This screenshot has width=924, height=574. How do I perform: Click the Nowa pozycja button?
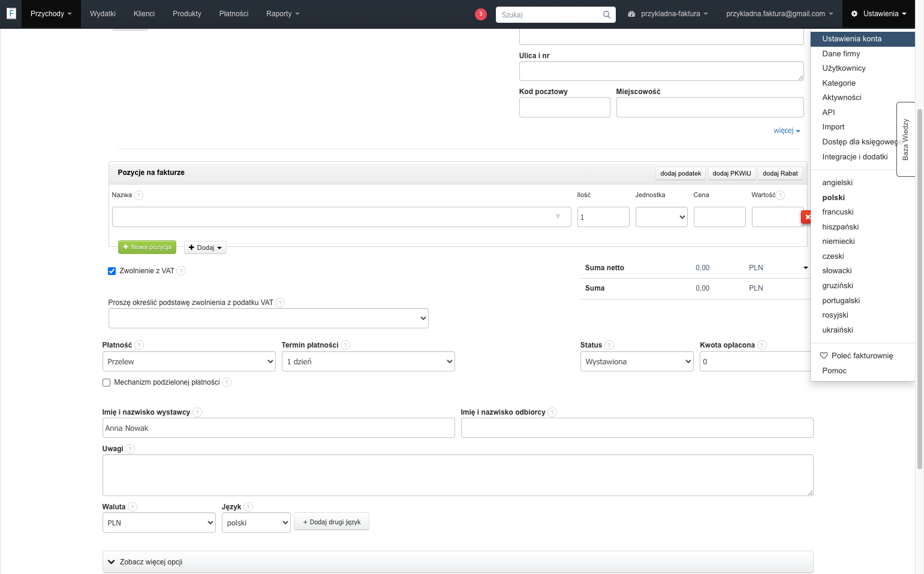147,247
